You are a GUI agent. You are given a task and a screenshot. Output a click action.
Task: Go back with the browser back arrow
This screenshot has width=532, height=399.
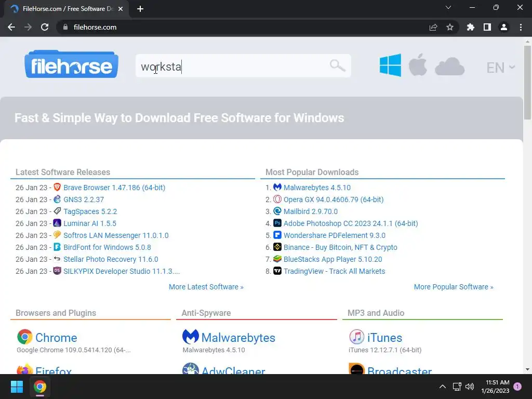click(11, 27)
